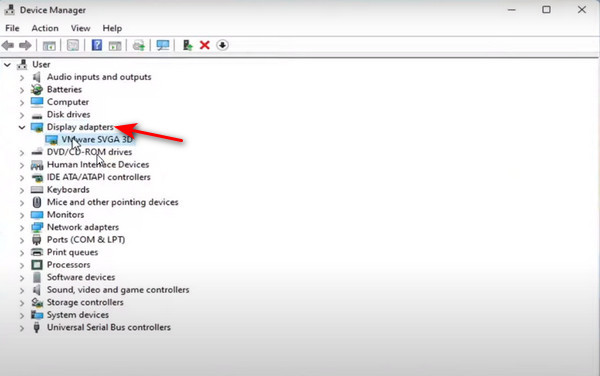600x376 pixels.
Task: Click the Back arrow toolbar icon
Action: pos(8,46)
